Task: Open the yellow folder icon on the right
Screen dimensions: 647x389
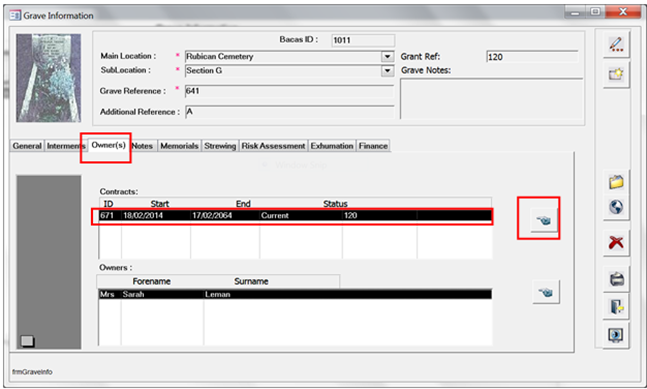Action: click(x=616, y=182)
